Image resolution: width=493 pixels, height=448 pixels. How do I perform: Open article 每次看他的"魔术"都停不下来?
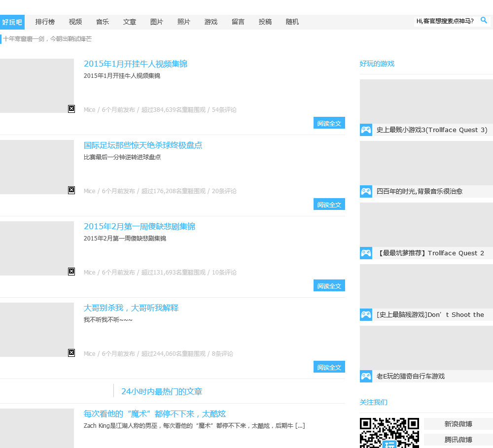point(155,414)
